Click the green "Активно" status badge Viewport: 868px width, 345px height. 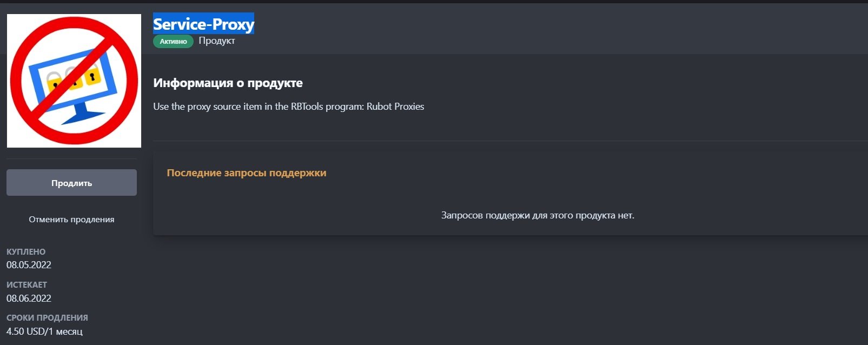click(x=173, y=42)
